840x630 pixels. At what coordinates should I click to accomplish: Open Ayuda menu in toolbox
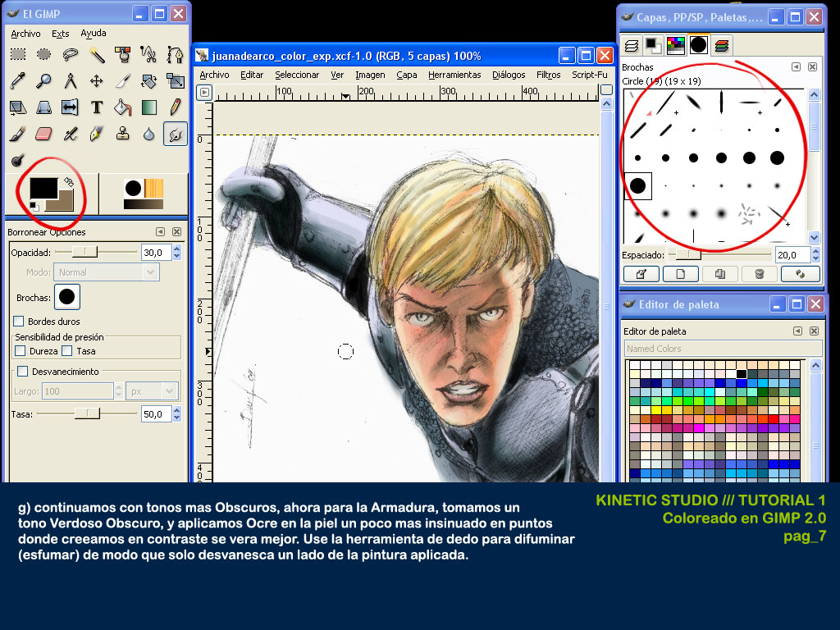point(94,33)
